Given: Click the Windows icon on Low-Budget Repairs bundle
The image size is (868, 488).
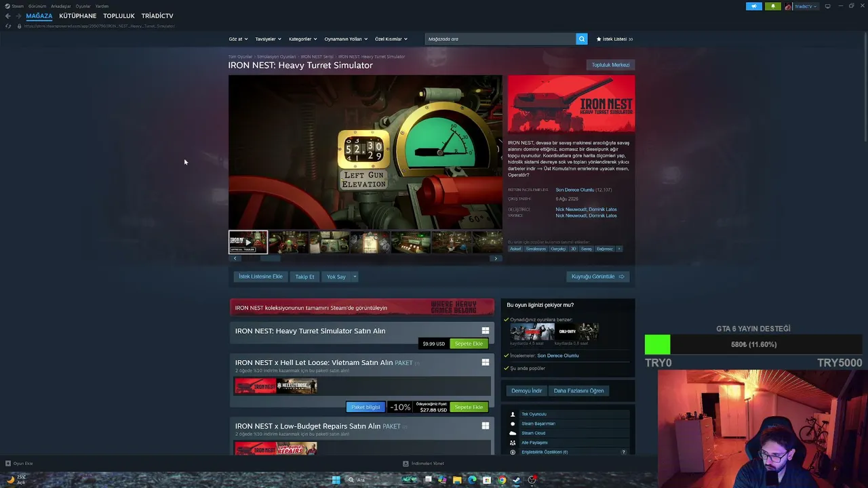Looking at the screenshot, I should [x=485, y=426].
